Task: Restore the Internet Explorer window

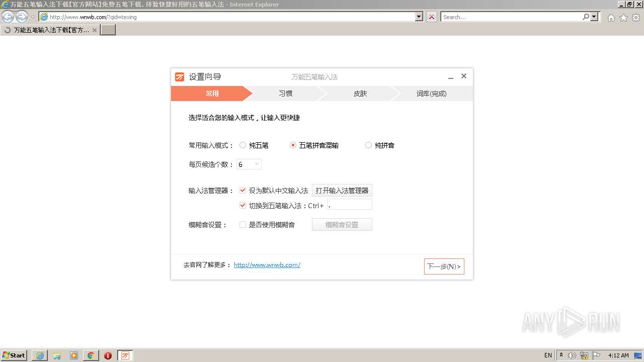Action: pyautogui.click(x=629, y=4)
